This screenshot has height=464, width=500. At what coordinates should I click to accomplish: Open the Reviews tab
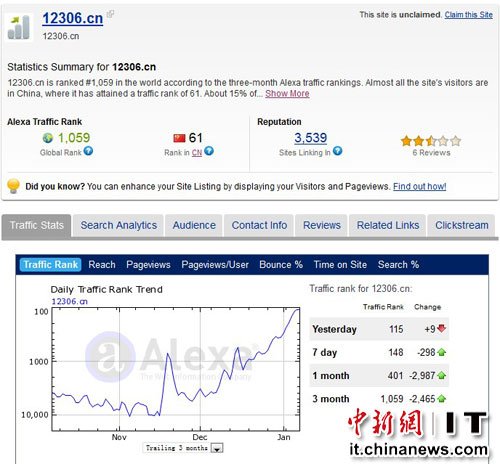pos(322,225)
